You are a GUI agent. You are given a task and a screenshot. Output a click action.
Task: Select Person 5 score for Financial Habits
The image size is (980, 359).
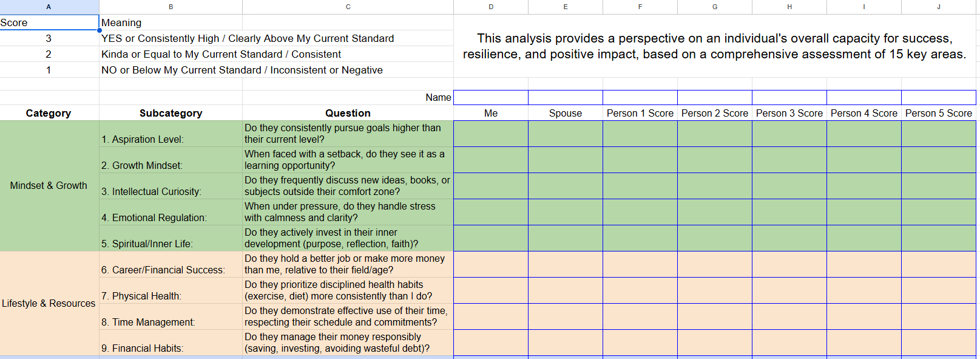pos(938,343)
